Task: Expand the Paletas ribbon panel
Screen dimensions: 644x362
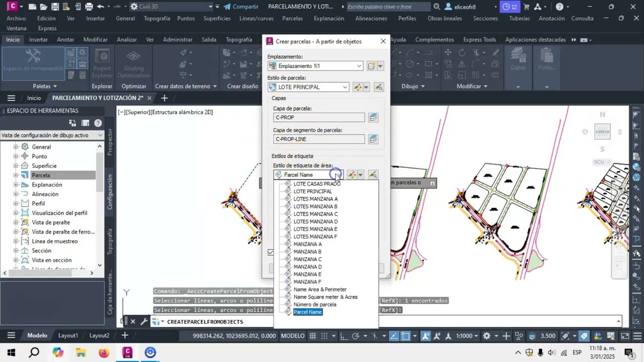Action: tap(45, 86)
